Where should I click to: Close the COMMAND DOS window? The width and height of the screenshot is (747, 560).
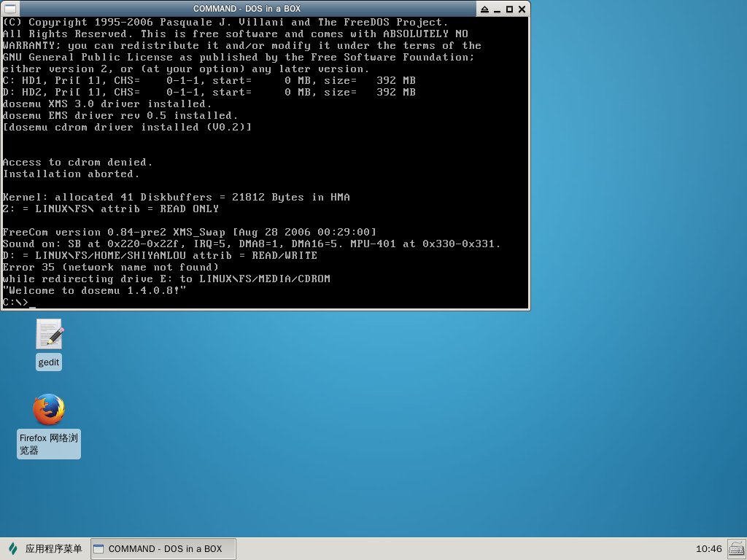click(x=522, y=9)
